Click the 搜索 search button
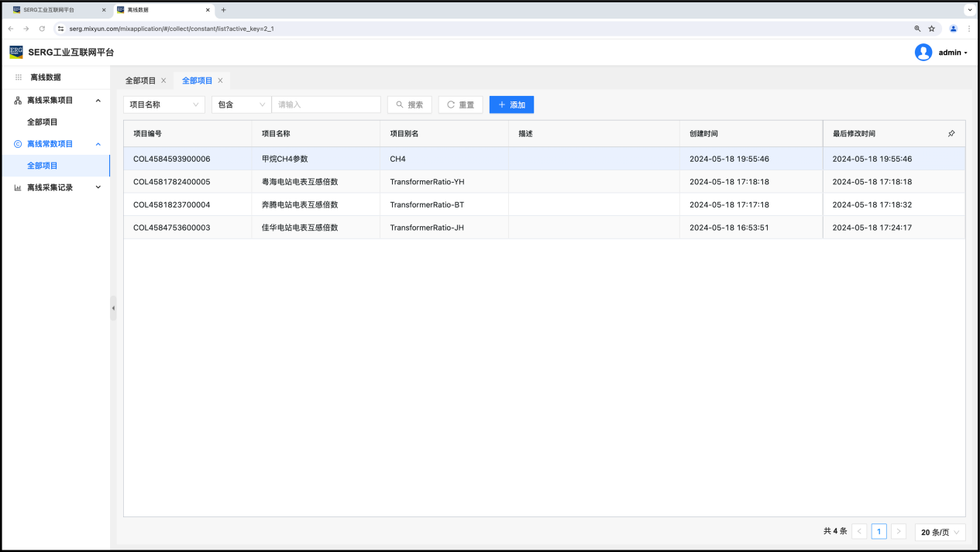This screenshot has width=980, height=552. [409, 105]
